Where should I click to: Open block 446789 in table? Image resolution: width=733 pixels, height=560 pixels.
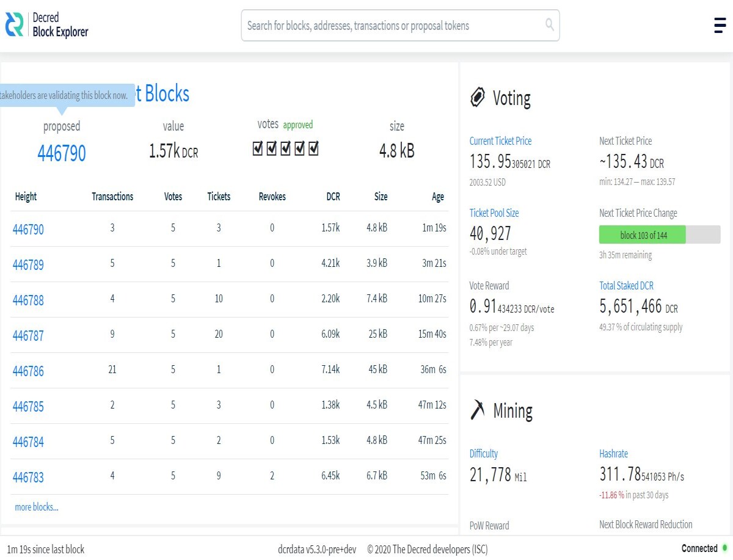[x=28, y=264]
